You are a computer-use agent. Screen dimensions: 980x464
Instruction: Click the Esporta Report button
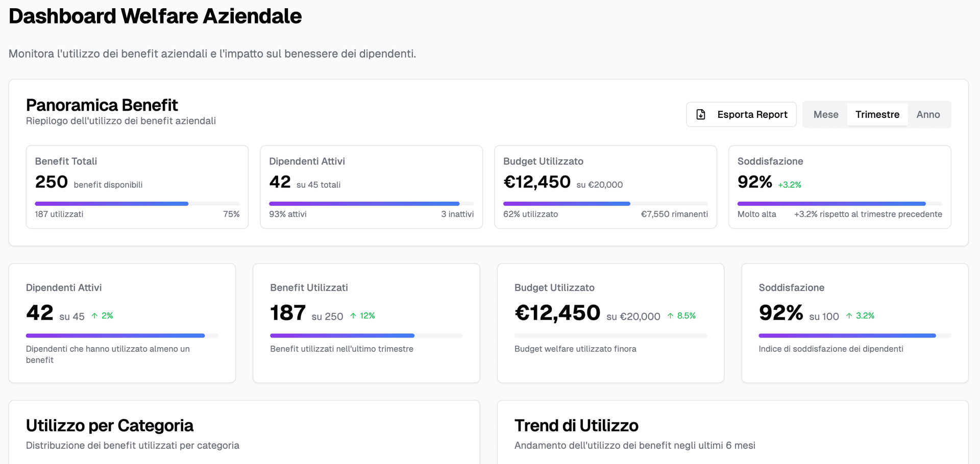(741, 114)
